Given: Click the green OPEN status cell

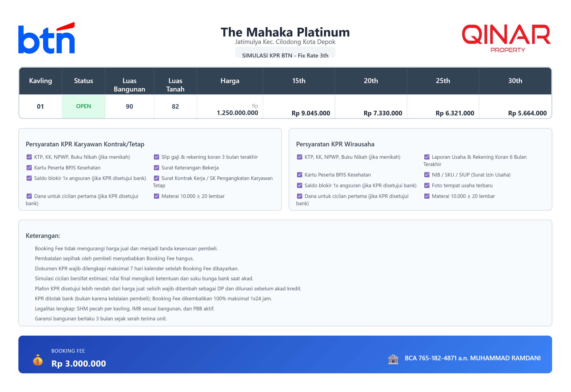Looking at the screenshot, I should pos(83,106).
